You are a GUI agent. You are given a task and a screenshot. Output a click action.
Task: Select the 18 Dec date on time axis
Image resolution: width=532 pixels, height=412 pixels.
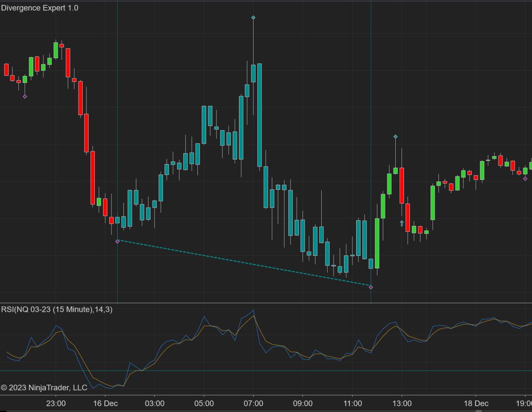[x=476, y=403]
